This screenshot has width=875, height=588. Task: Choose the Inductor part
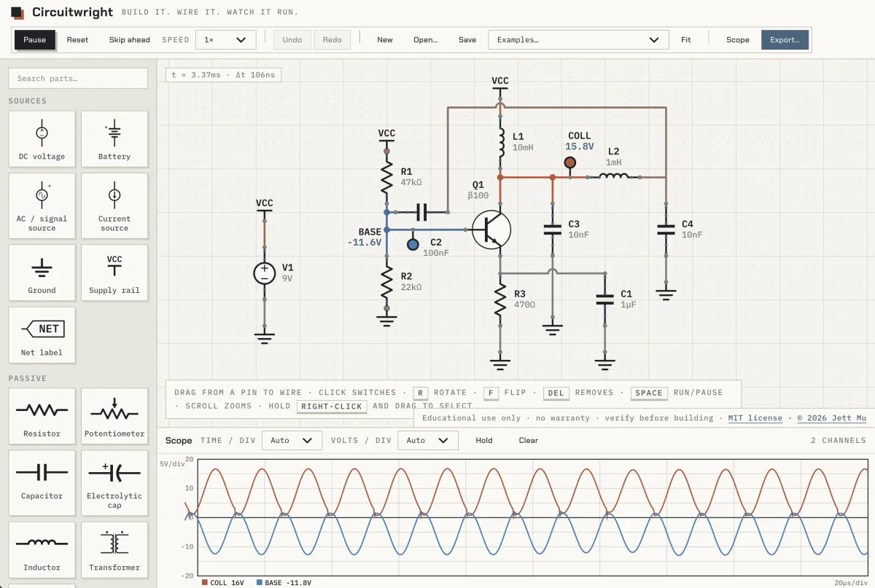click(42, 549)
